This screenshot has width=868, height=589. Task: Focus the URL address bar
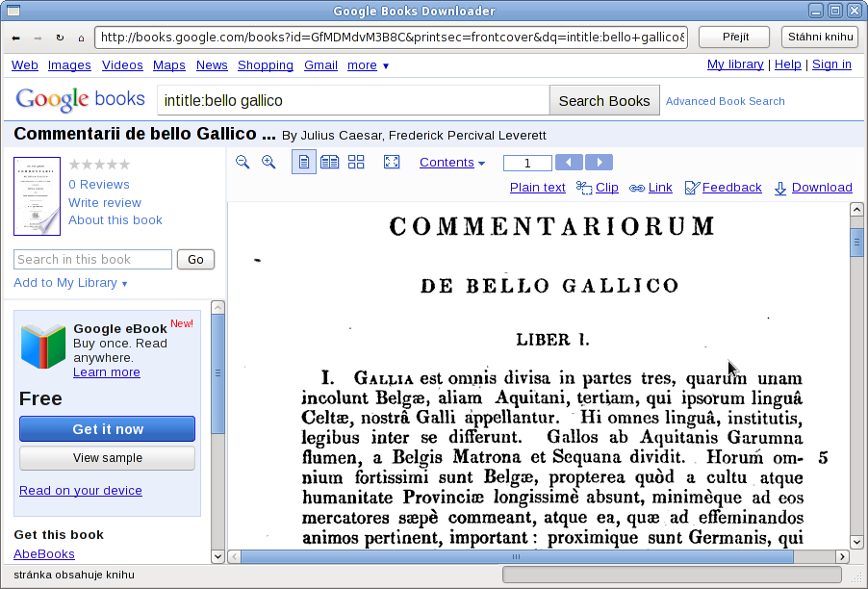pyautogui.click(x=392, y=38)
